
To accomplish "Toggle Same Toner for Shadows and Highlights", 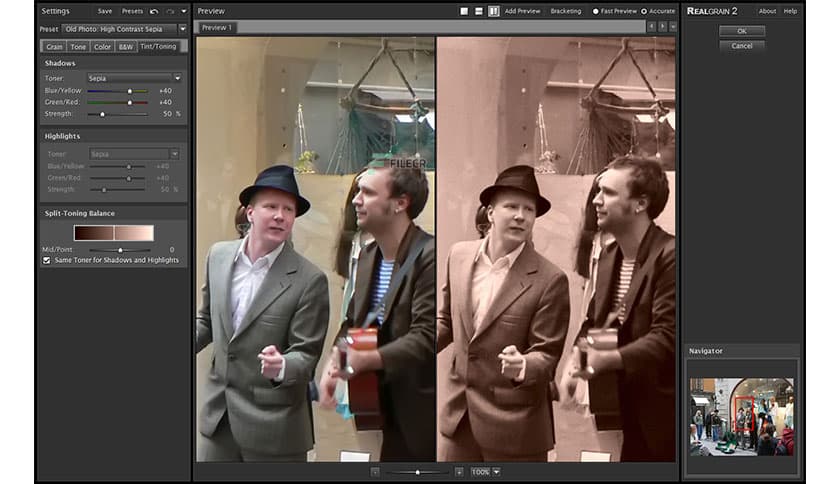I will pos(47,260).
